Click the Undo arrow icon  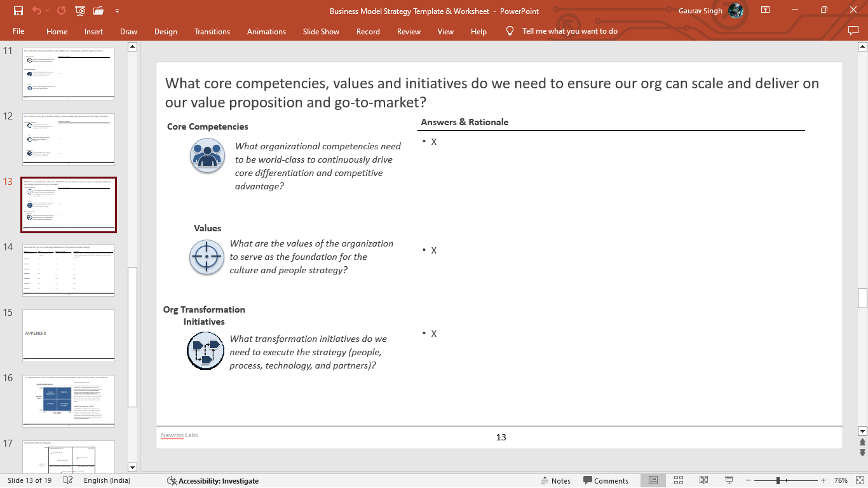(36, 11)
